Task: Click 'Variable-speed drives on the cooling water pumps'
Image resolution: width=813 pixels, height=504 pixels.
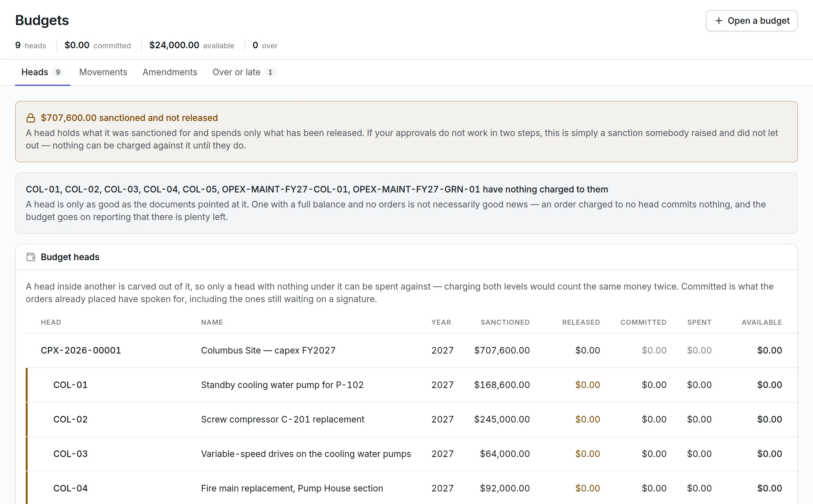Action: pos(306,454)
